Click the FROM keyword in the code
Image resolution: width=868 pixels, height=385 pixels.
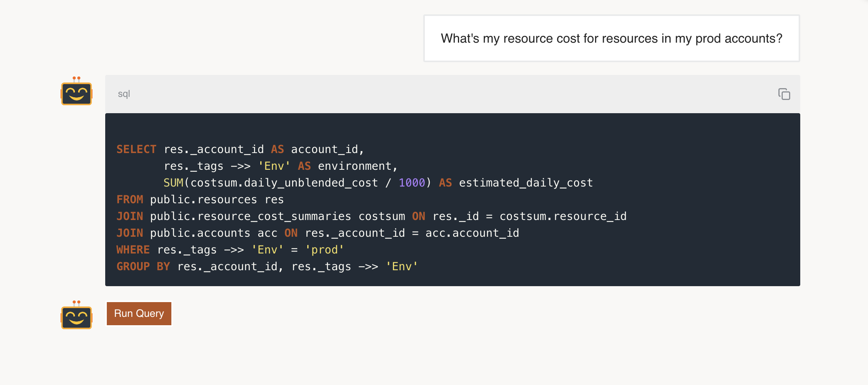pyautogui.click(x=130, y=200)
